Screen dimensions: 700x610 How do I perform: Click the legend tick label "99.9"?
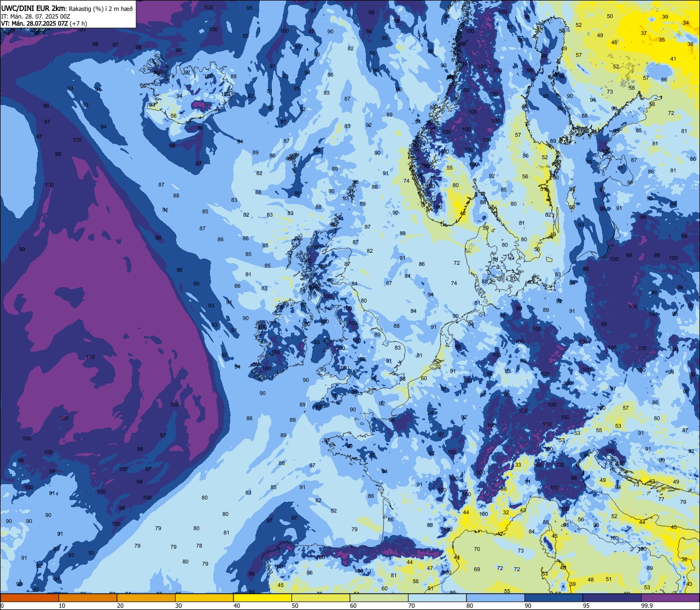(647, 606)
